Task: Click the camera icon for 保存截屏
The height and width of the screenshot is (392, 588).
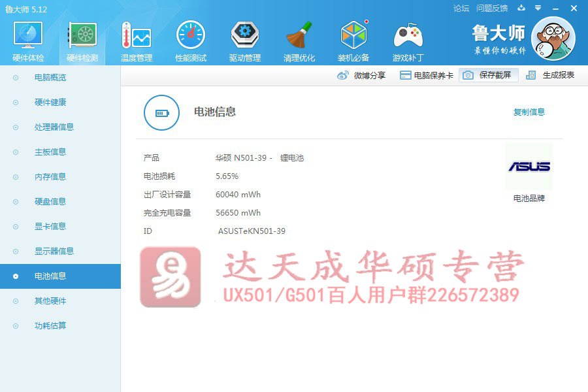Action: pyautogui.click(x=468, y=75)
